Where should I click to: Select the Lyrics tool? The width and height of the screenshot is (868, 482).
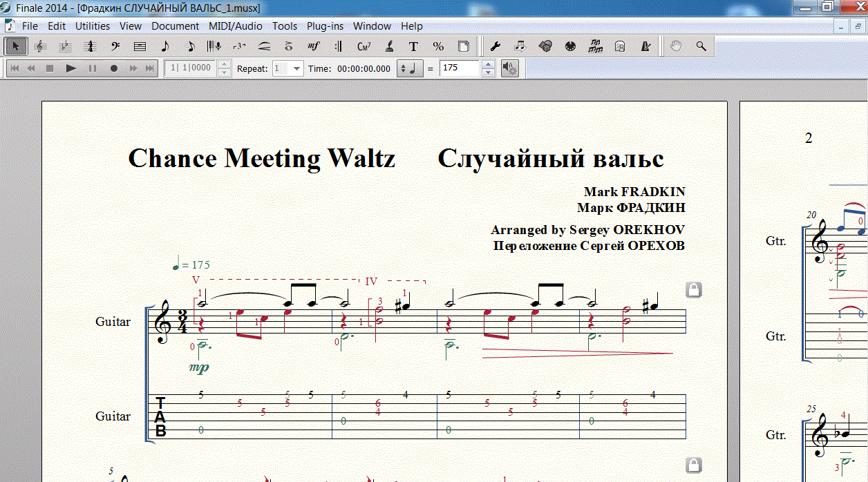tap(389, 46)
